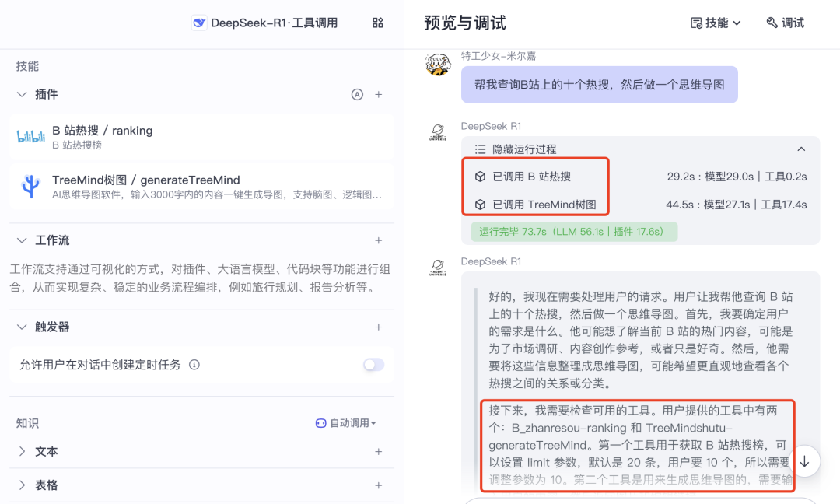Viewport: 840px width, 504px height.
Task: Toggle 允许用户在对话中创建定时任务 switch
Action: click(x=373, y=365)
